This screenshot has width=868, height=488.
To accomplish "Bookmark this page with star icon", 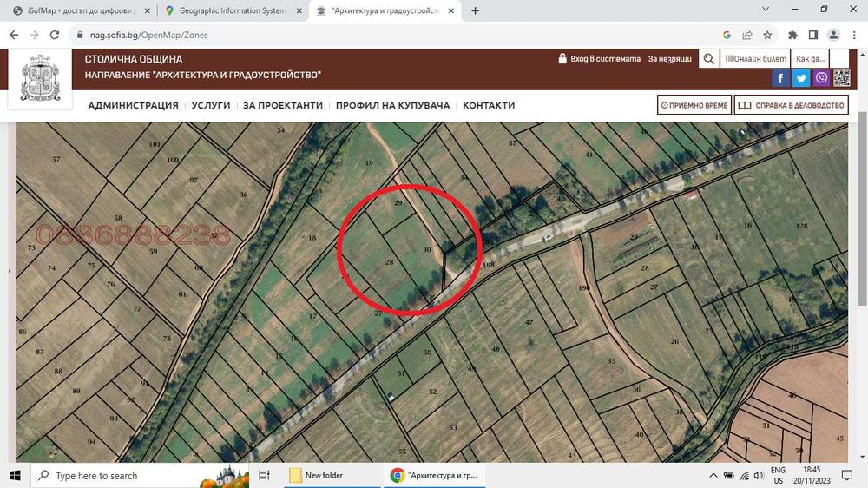I will click(x=767, y=35).
